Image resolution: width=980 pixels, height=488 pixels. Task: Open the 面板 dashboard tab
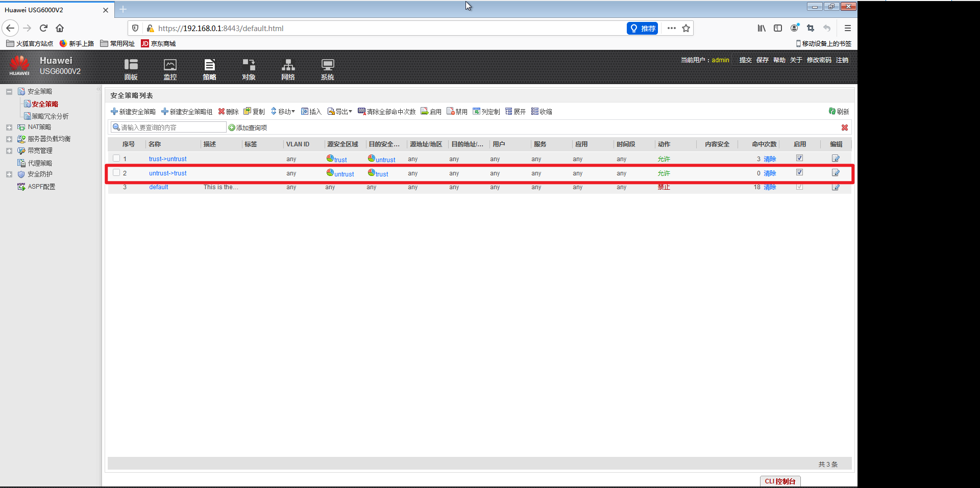click(x=131, y=69)
